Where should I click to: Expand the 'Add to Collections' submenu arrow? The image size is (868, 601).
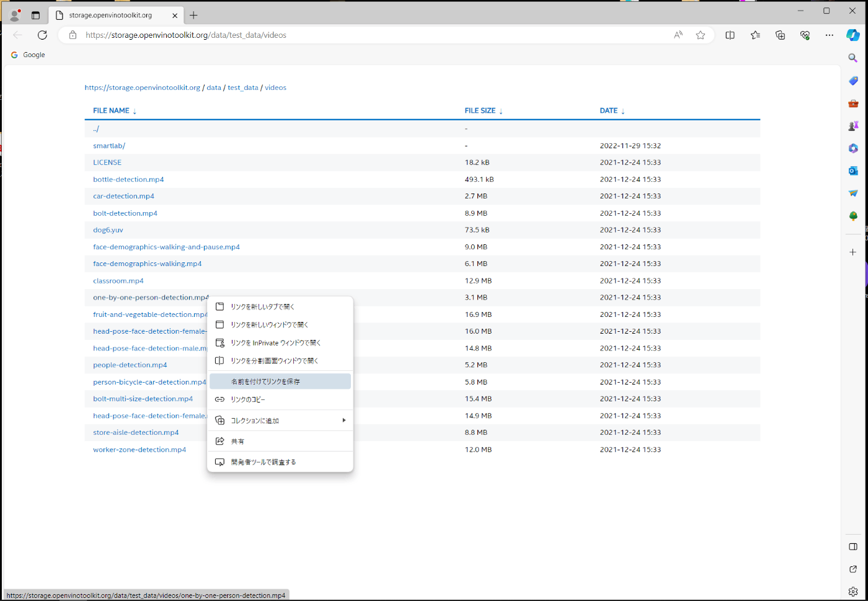coord(344,421)
